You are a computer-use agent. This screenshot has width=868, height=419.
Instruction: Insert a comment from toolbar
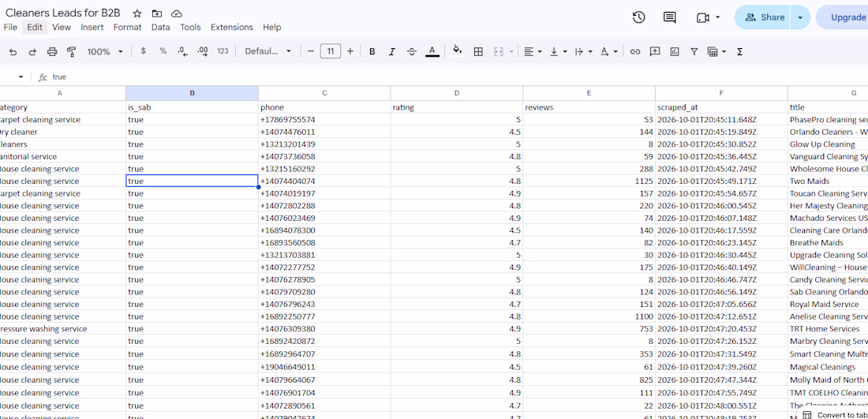tap(655, 51)
